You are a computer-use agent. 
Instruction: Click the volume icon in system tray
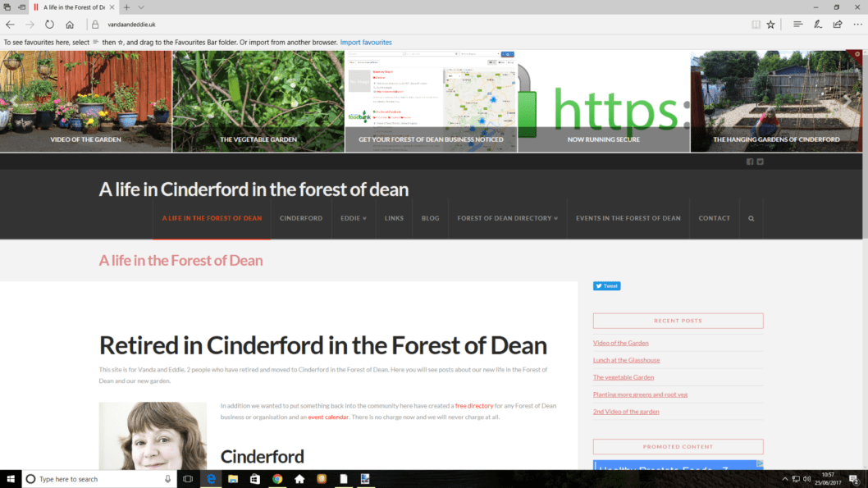807,479
